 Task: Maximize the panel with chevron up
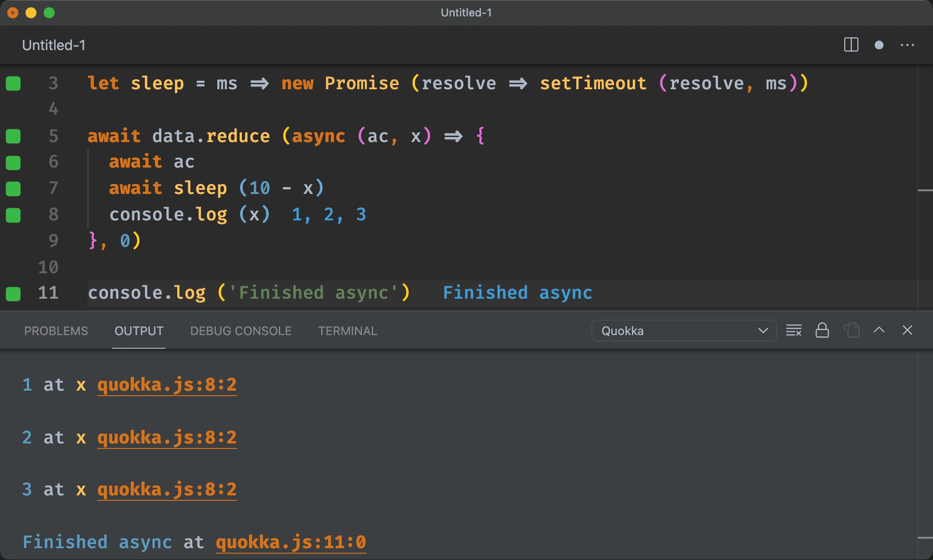[x=879, y=331]
